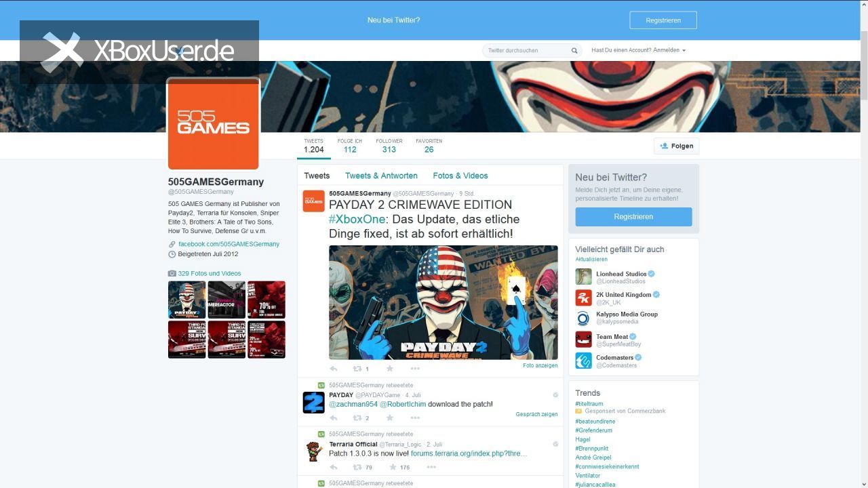Click Foto anzeigen link
This screenshot has height=488, width=868.
click(x=540, y=365)
